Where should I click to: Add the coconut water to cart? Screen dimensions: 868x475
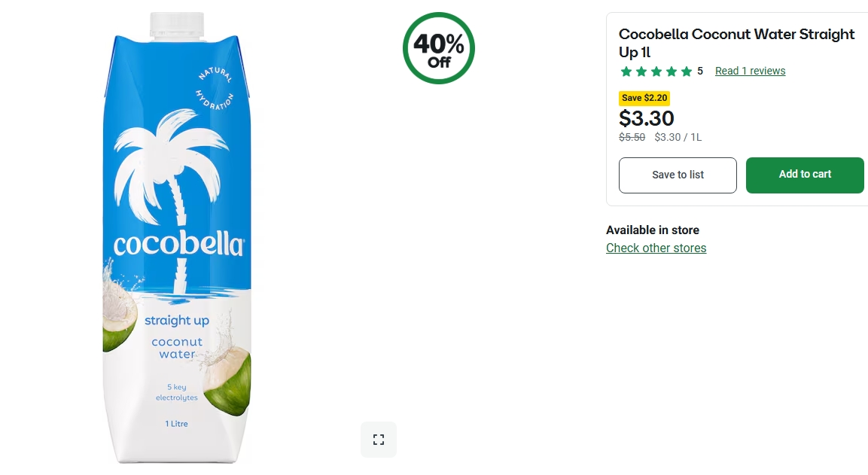[805, 175]
